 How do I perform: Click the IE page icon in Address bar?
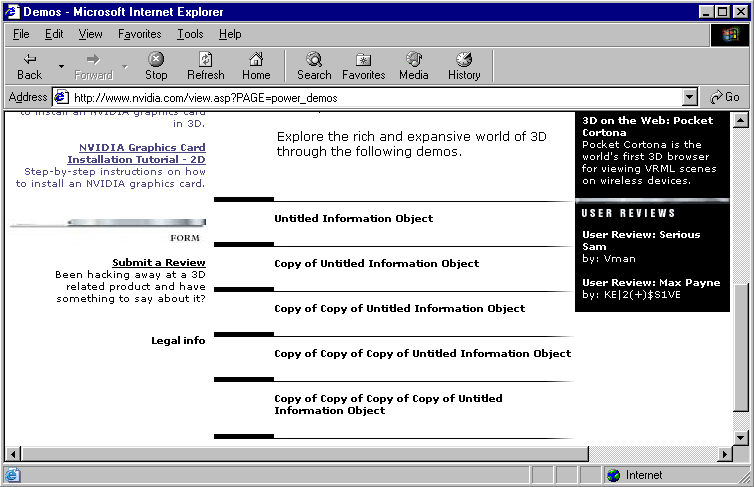[62, 98]
